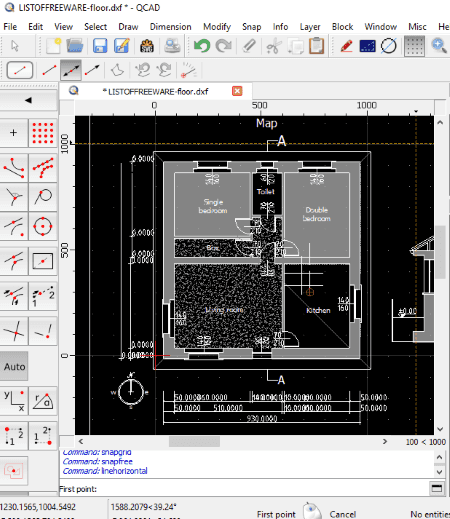Click the angle length option icon
This screenshot has width=450, height=519.
coord(189,70)
